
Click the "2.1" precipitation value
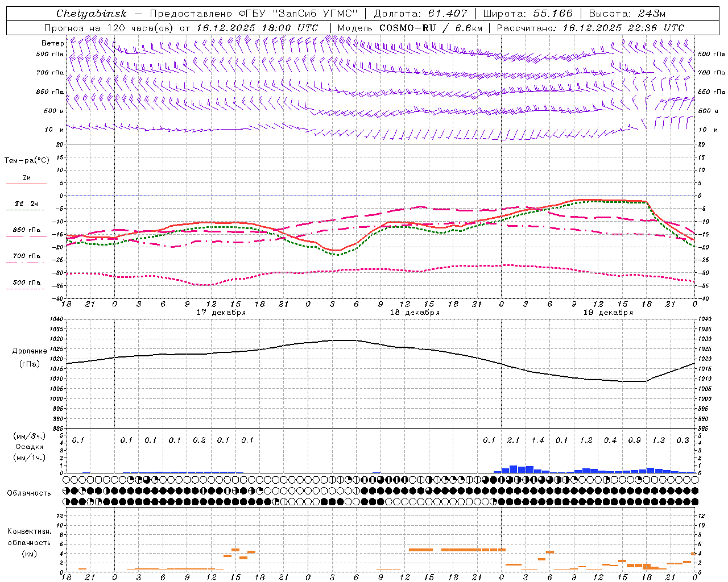(513, 440)
